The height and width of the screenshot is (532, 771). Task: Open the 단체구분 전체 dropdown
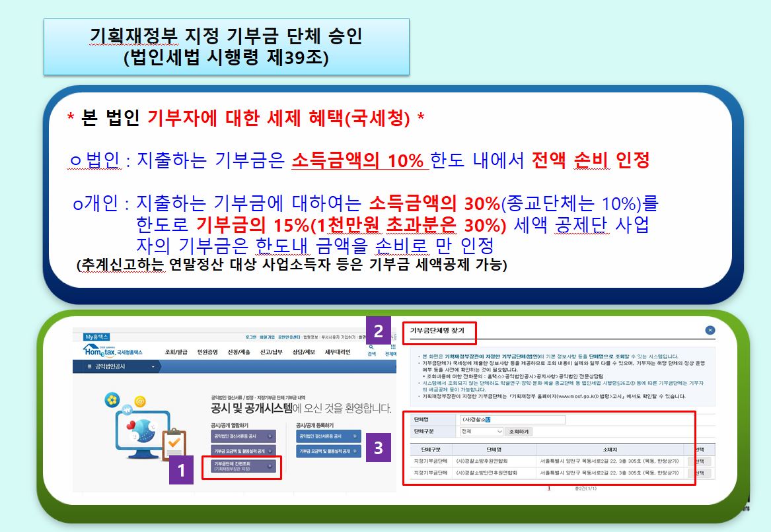(482, 431)
